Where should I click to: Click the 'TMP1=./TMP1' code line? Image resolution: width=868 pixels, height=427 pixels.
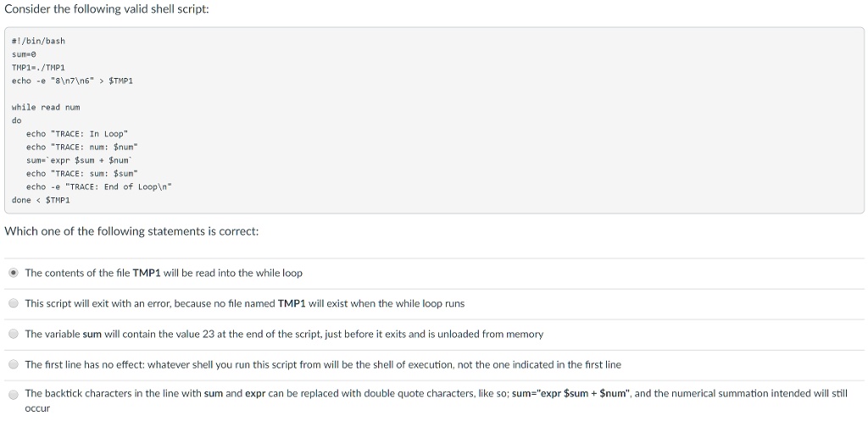38,68
